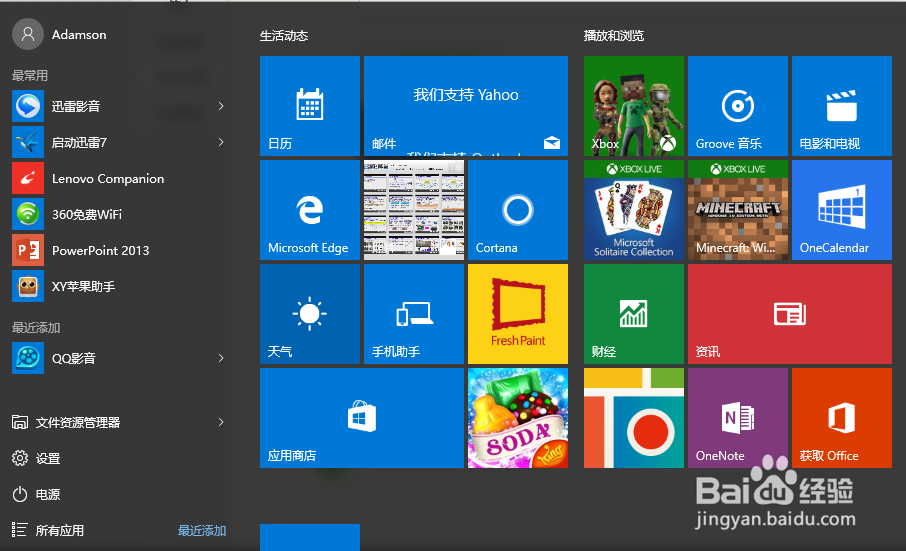Launch the Microsoft Solitaire Collection tile
906x551 pixels.
tap(634, 210)
